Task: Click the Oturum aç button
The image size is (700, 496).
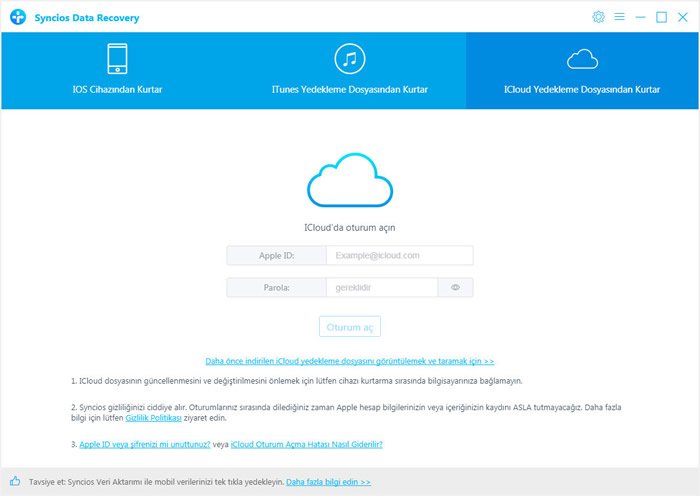Action: [x=350, y=327]
